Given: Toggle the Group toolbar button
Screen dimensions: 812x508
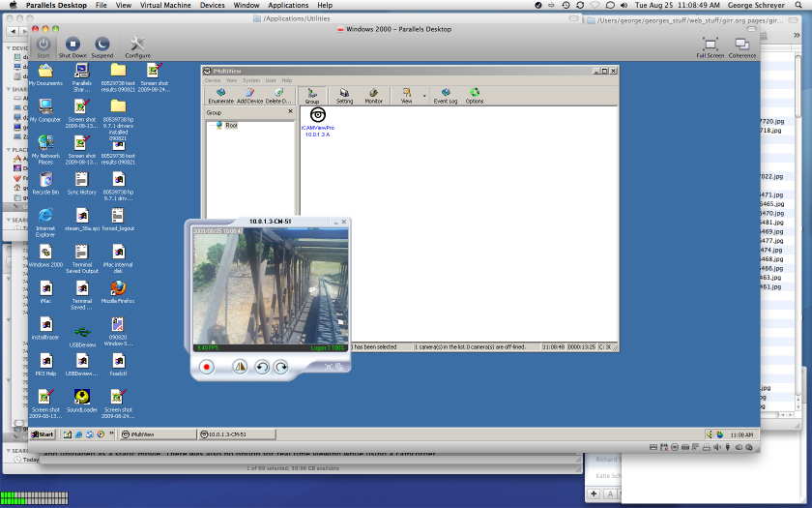Looking at the screenshot, I should pos(311,96).
